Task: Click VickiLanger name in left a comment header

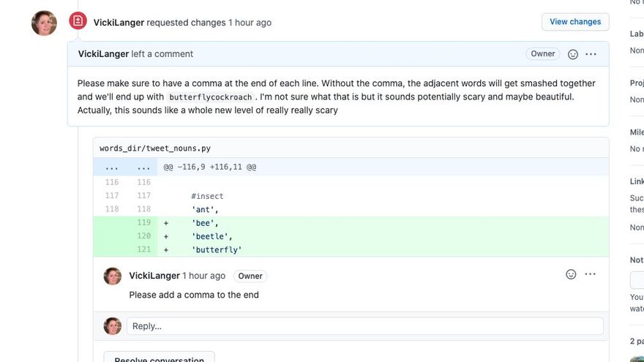Action: (103, 54)
